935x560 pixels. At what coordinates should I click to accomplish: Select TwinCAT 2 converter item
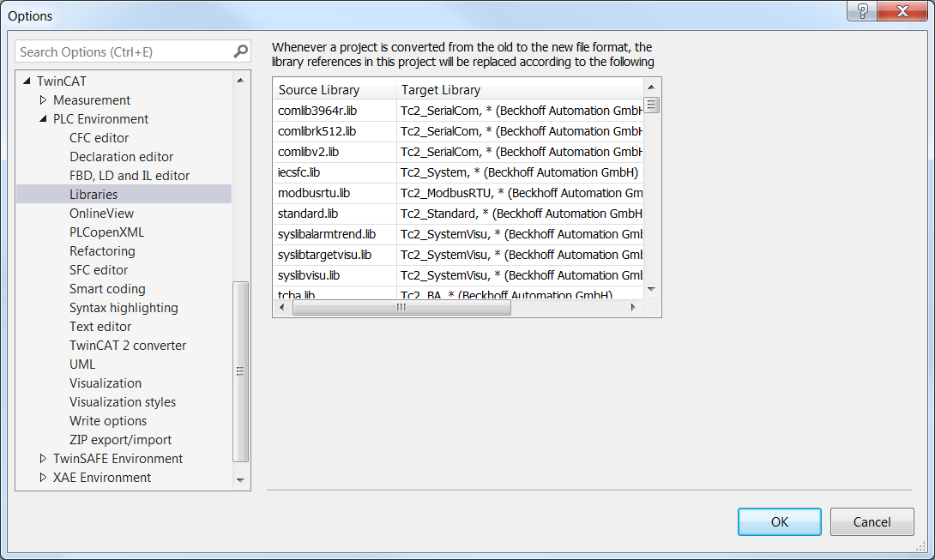pos(128,346)
